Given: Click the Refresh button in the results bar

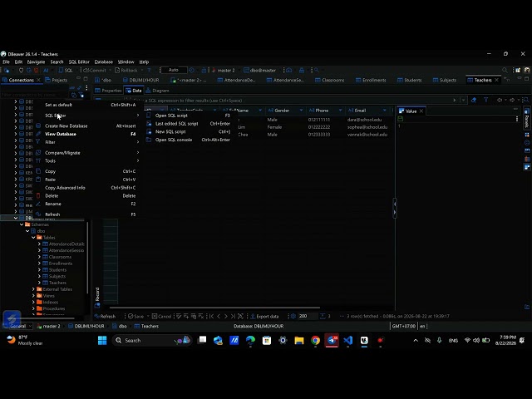Looking at the screenshot, I should coord(105,316).
